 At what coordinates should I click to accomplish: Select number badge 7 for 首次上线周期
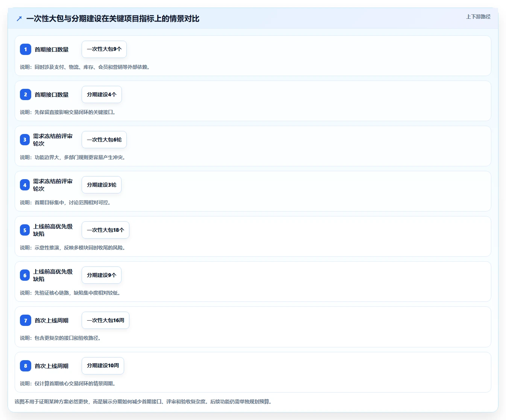26,320
